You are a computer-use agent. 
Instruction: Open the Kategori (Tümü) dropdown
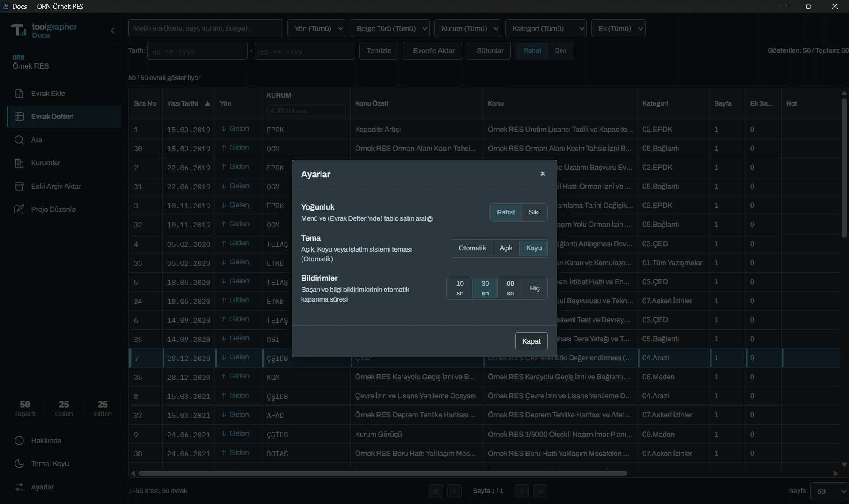click(546, 28)
